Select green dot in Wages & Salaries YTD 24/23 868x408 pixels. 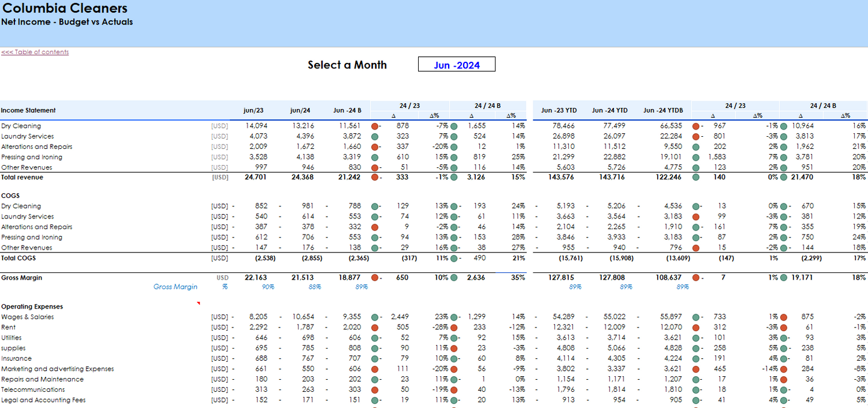[x=696, y=317]
